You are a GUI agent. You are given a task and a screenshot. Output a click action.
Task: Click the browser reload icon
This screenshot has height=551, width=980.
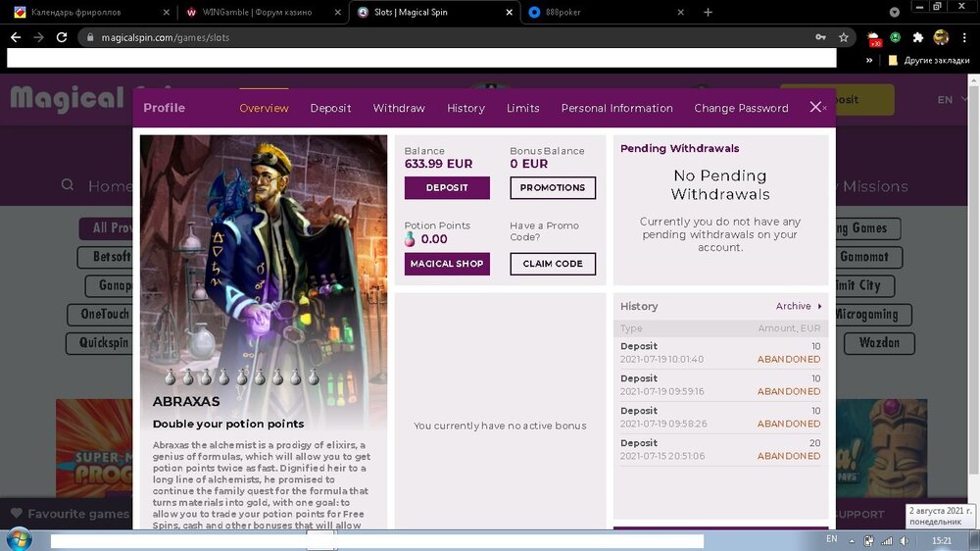tap(62, 37)
